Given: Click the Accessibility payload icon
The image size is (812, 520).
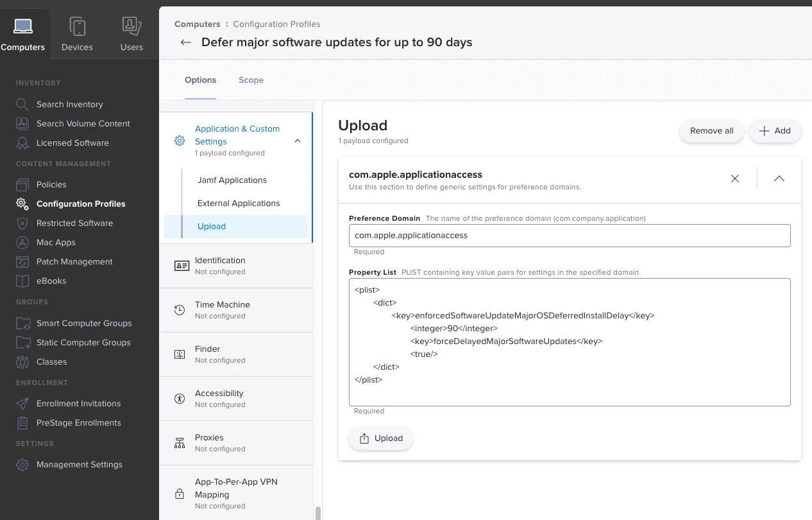Looking at the screenshot, I should (x=180, y=399).
